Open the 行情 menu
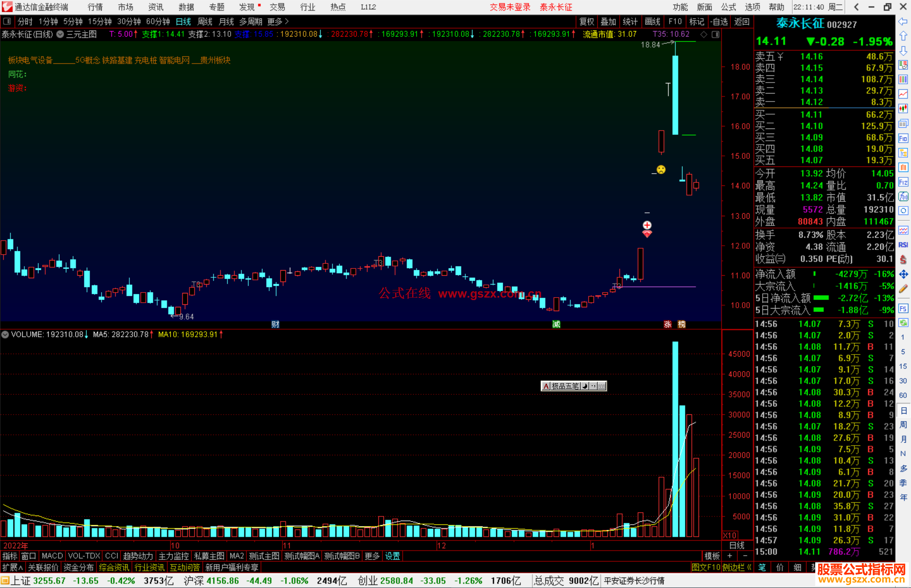The image size is (911, 588). 95,7
